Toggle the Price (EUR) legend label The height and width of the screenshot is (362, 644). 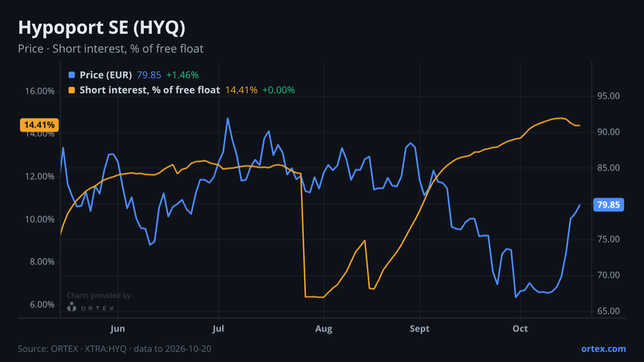(x=106, y=75)
